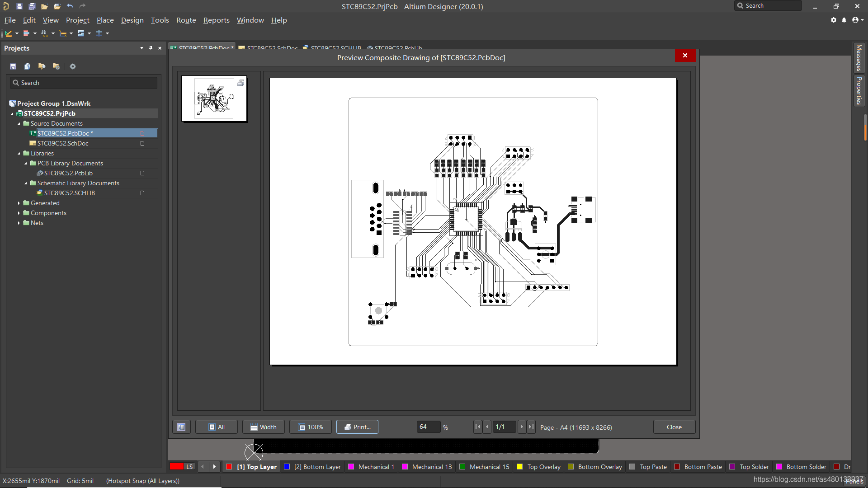868x488 pixels.
Task: Expand the Generated folder
Action: tap(19, 203)
